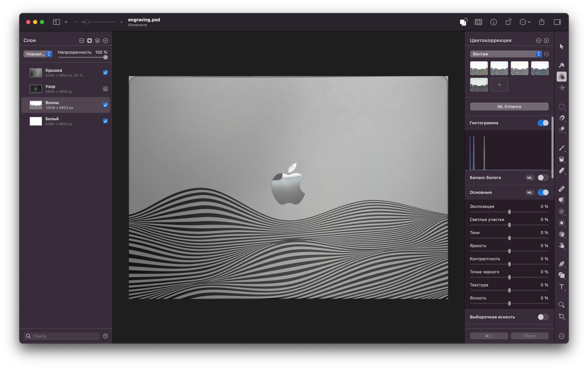
Task: Select the Effects sparkle tool
Action: (x=561, y=88)
